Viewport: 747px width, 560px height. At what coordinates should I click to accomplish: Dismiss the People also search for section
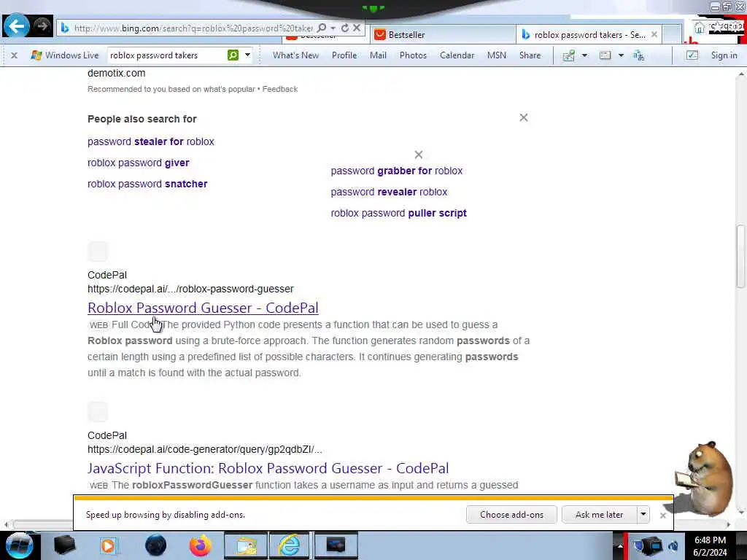pos(524,117)
